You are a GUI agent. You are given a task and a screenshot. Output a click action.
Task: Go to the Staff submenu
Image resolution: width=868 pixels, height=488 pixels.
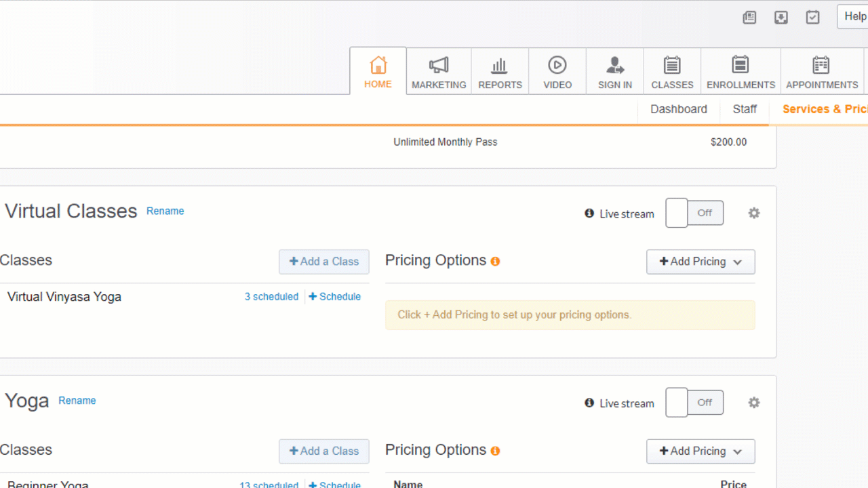click(x=745, y=109)
